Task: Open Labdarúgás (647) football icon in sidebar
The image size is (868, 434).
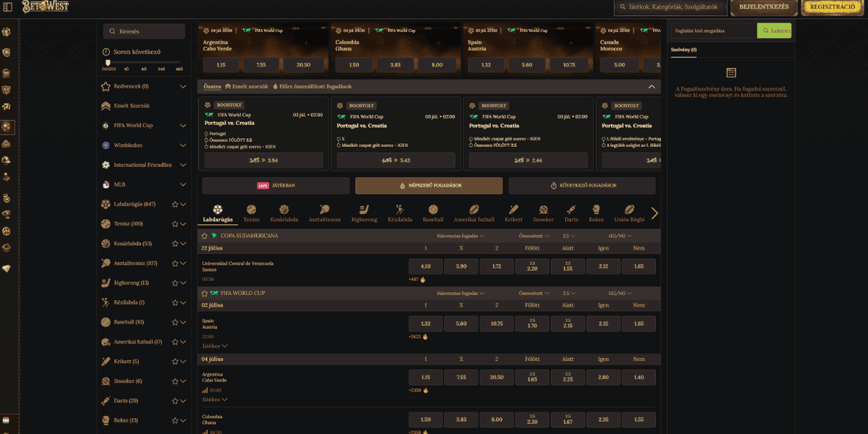Action: pos(106,204)
